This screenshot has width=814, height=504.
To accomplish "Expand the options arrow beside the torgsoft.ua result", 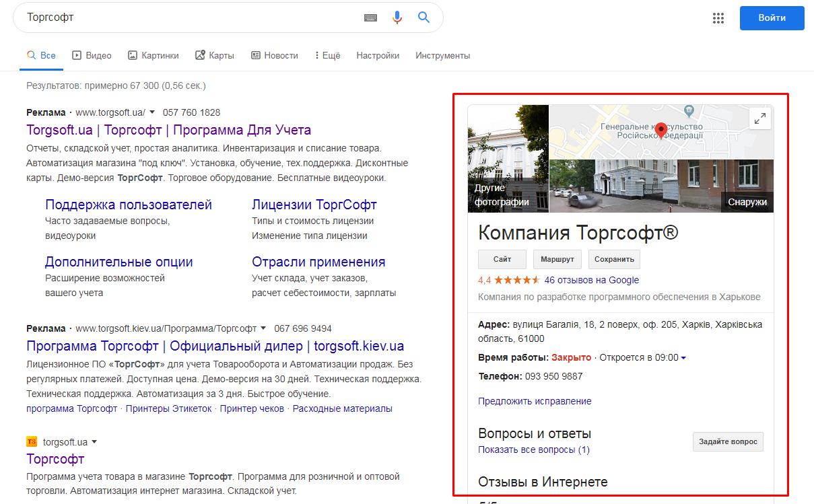I will (96, 440).
